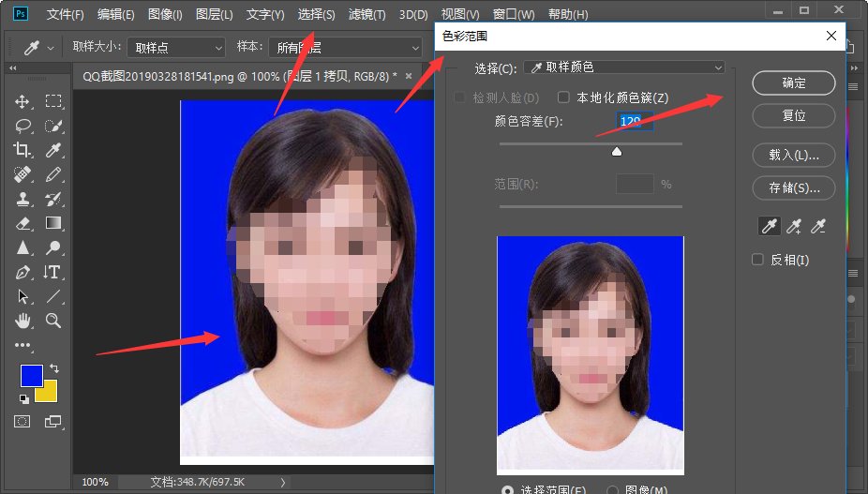Image resolution: width=868 pixels, height=494 pixels.
Task: Select the Pen tool
Action: pyautogui.click(x=22, y=272)
